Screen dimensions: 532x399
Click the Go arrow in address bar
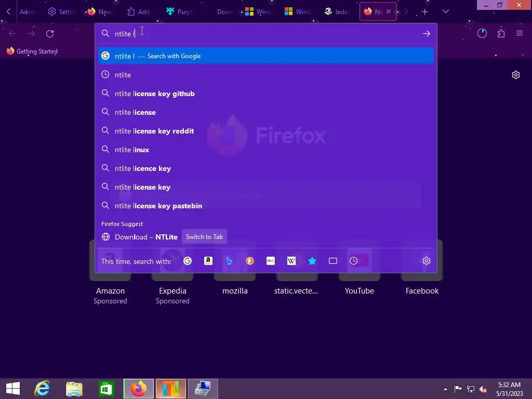click(x=427, y=34)
